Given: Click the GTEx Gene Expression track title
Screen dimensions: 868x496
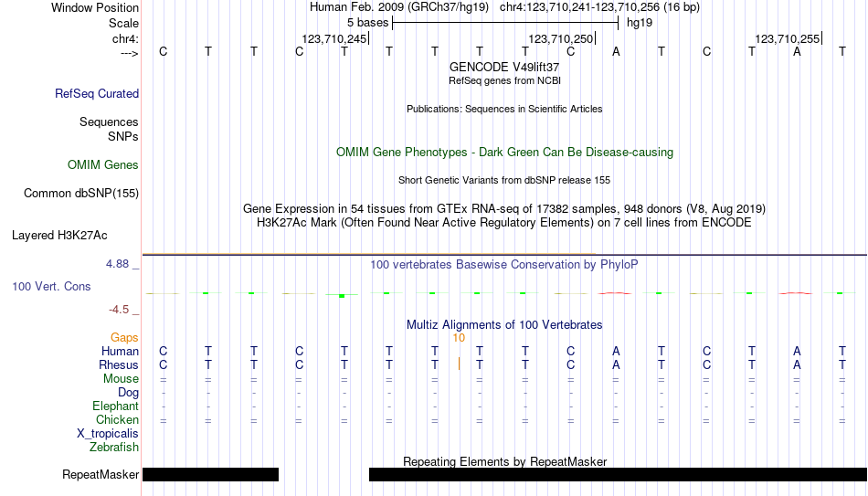Looking at the screenshot, I should pos(504,208).
